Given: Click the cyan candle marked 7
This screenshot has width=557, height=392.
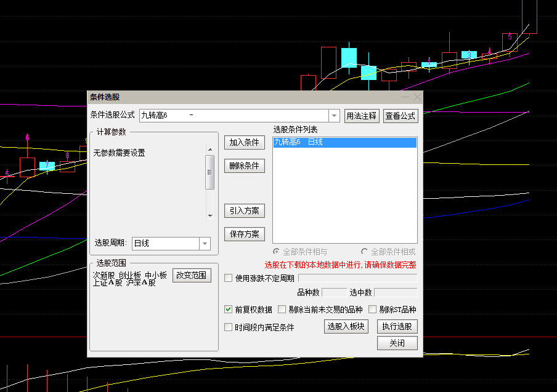Looking at the screenshot, I should pyautogui.click(x=47, y=166).
